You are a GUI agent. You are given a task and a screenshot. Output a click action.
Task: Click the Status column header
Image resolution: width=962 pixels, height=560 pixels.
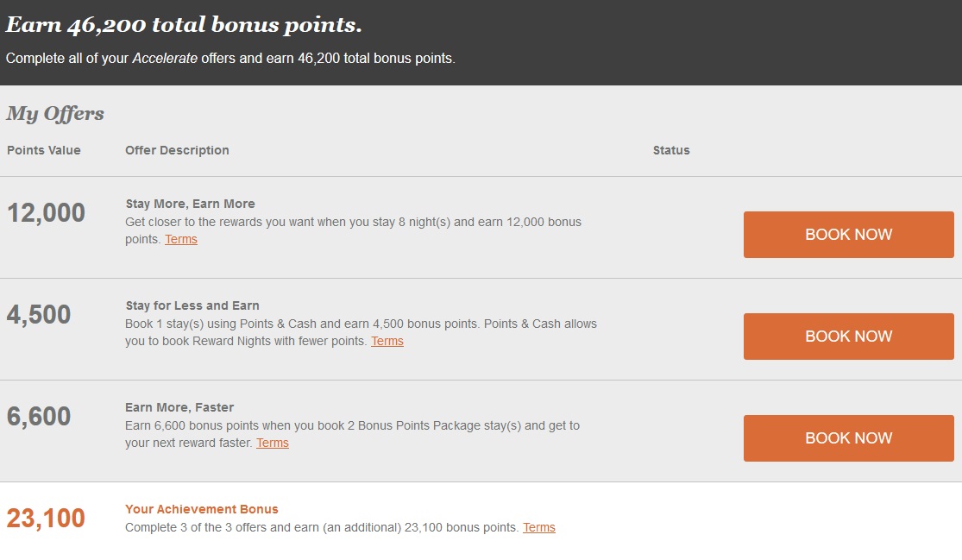(671, 150)
